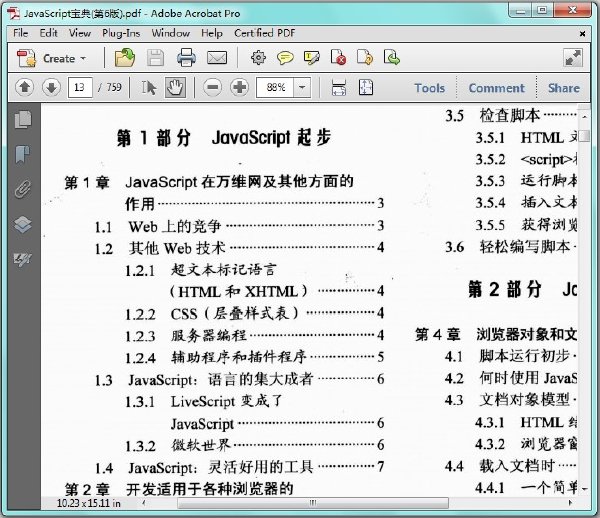Toggle full screen read mode icon

[573, 58]
